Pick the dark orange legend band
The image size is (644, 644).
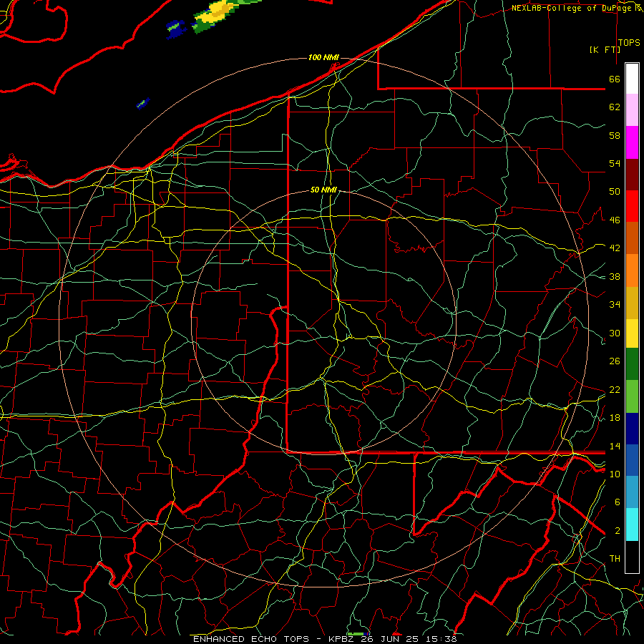pos(632,238)
